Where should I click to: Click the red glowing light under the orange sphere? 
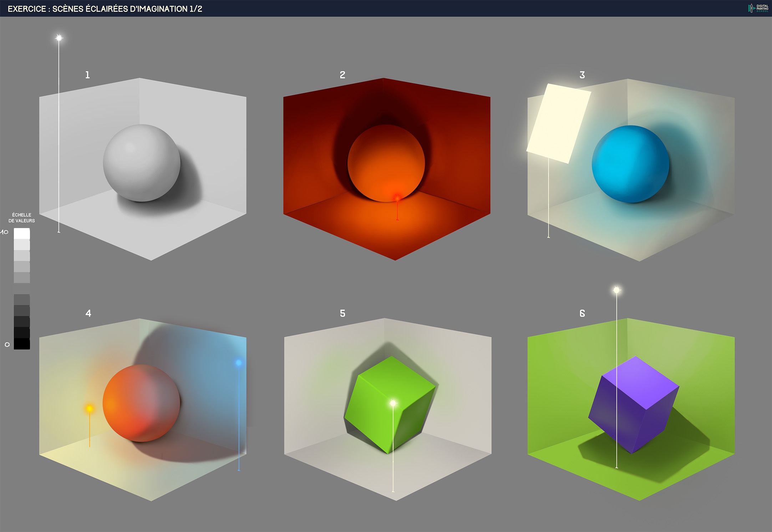(x=397, y=198)
